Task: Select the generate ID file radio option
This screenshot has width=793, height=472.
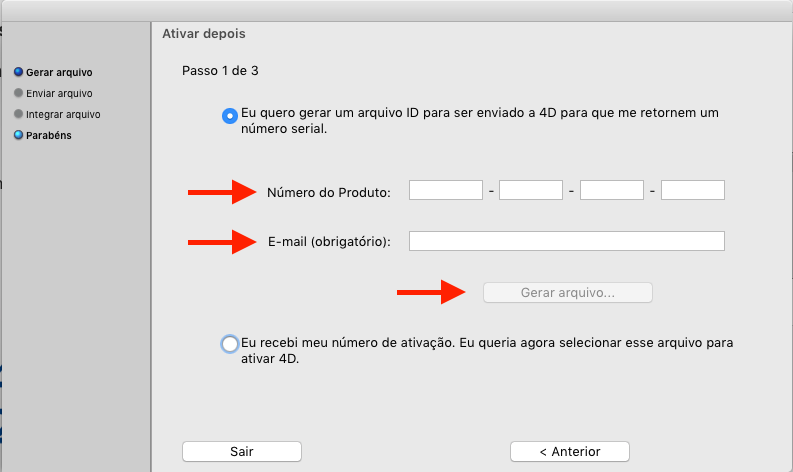Action: 230,115
